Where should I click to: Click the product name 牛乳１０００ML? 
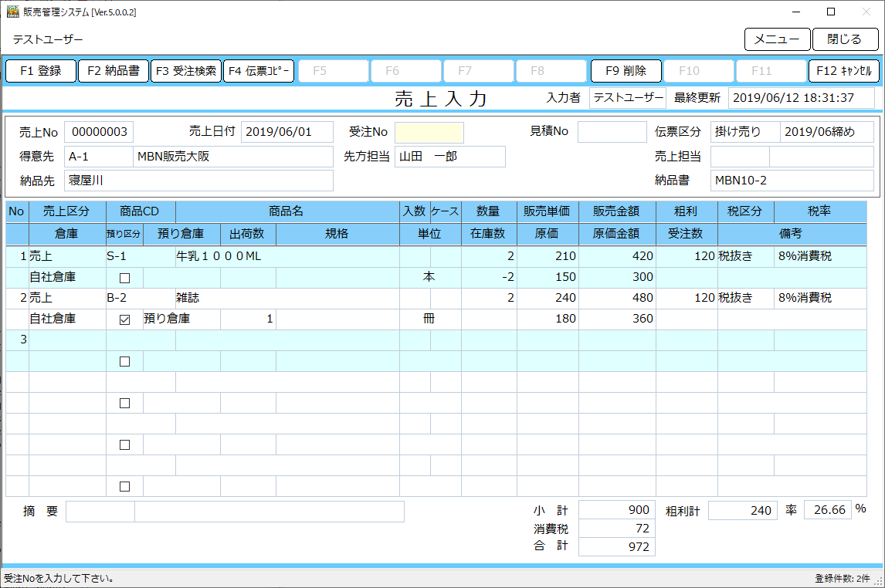(288, 256)
